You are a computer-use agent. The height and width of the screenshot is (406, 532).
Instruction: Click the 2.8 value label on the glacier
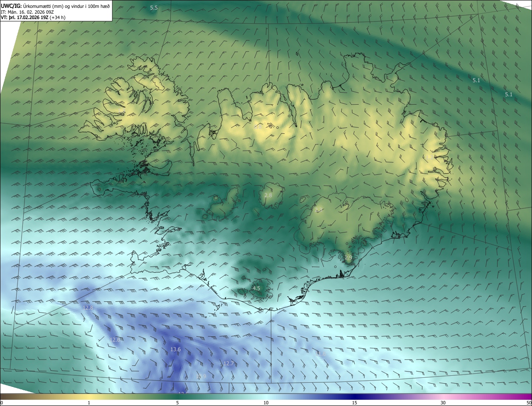point(268,195)
